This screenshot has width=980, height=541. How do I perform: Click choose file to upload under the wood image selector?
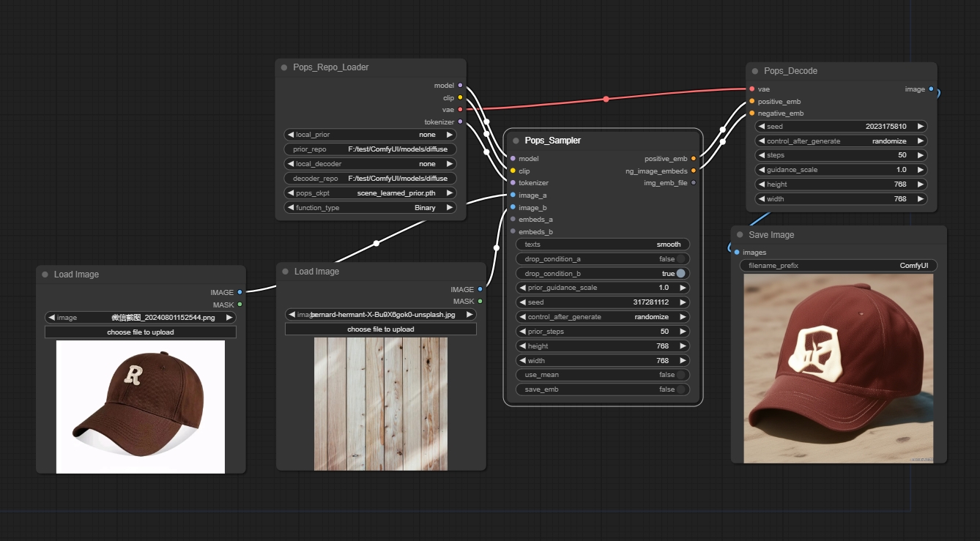point(381,329)
